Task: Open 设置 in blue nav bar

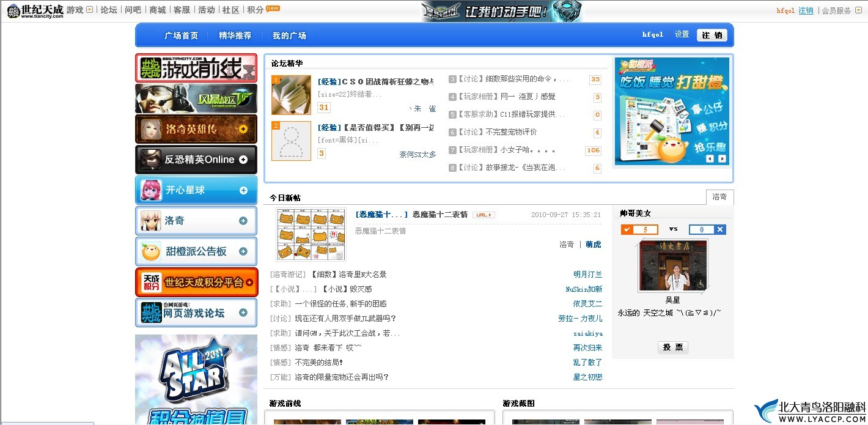Action: pos(682,35)
